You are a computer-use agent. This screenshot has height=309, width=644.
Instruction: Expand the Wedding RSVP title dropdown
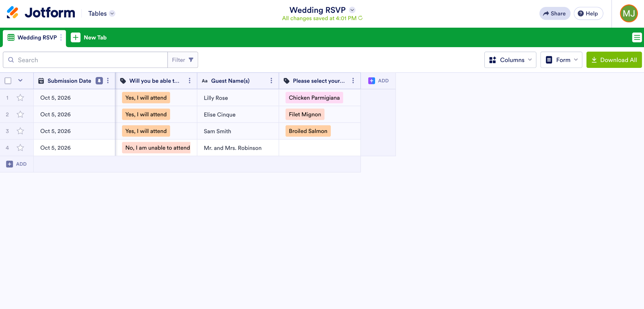click(x=353, y=10)
